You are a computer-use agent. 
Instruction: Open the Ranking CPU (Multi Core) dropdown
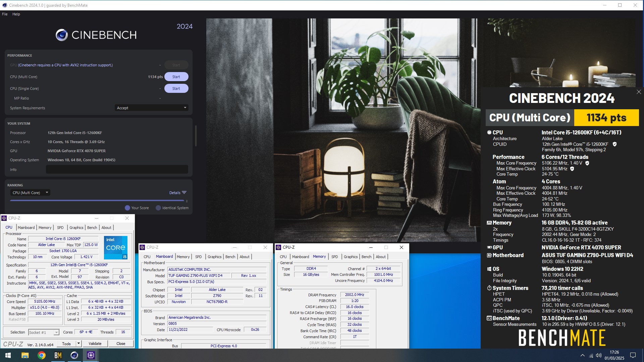[x=30, y=193]
